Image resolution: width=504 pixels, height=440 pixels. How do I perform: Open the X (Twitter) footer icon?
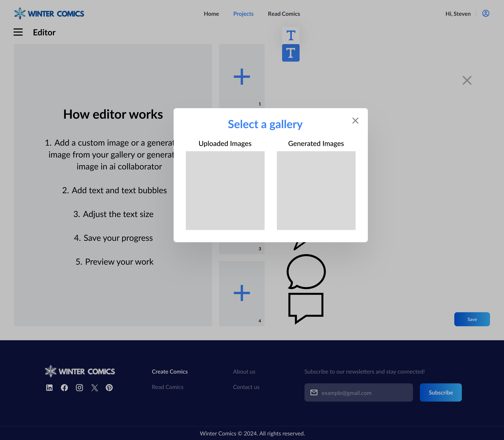[94, 387]
